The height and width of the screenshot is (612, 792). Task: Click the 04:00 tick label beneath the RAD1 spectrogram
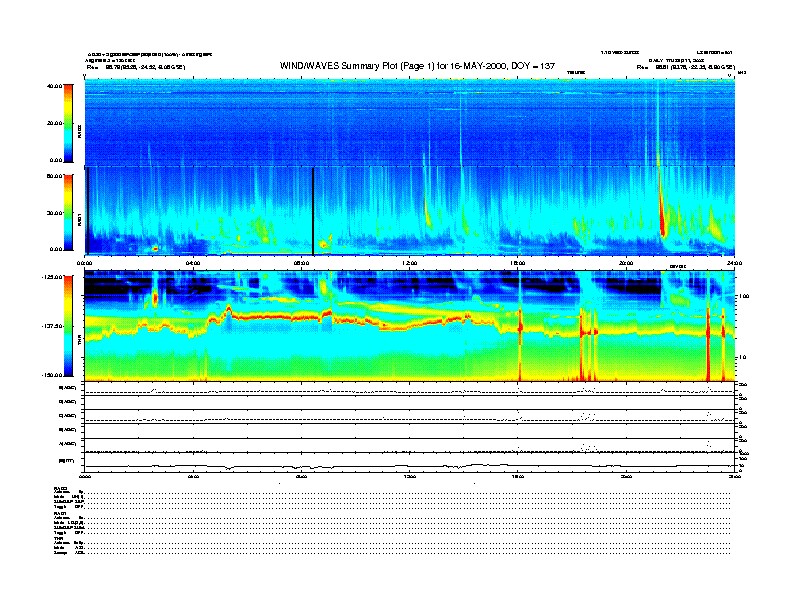[193, 263]
